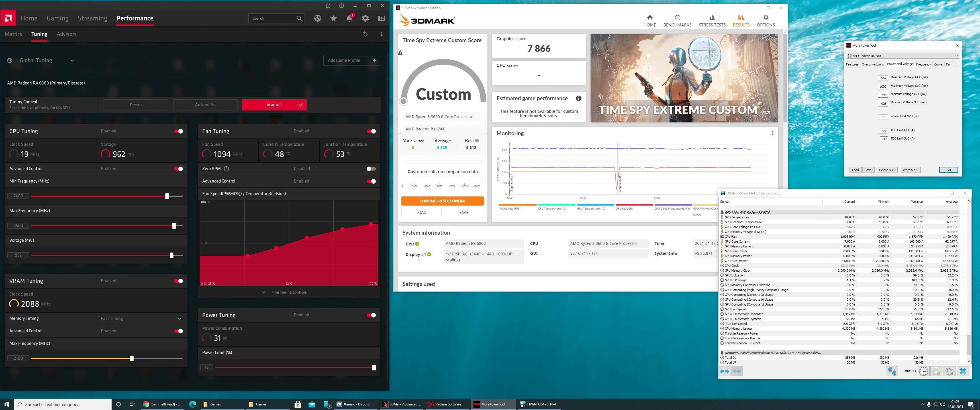Viewport: 980px width, 410px height.
Task: Go to 3DMark HOME
Action: pyautogui.click(x=650, y=21)
